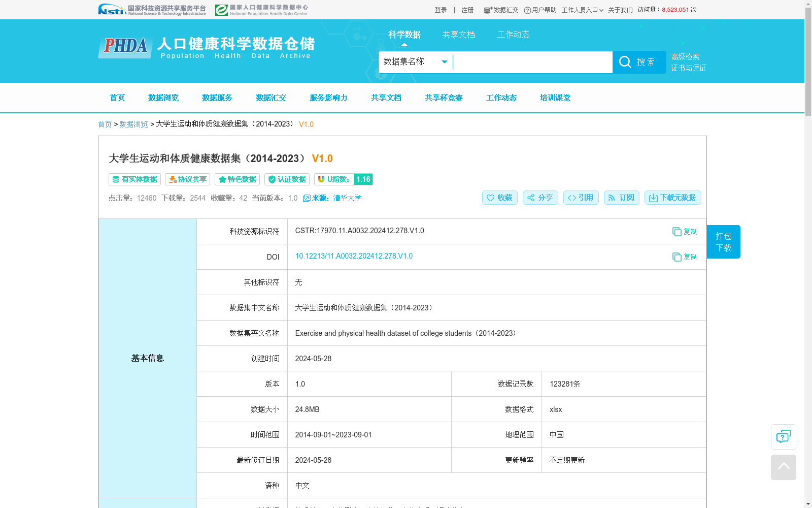Screen dimensions: 812x508
Task: Open 培训课堂 in the main navigation
Action: point(555,98)
